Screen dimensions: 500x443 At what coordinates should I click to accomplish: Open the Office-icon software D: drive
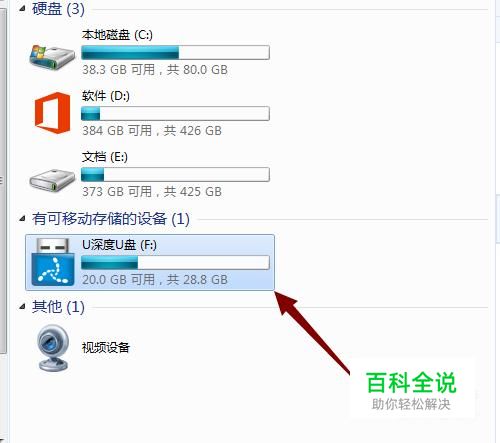coord(53,113)
